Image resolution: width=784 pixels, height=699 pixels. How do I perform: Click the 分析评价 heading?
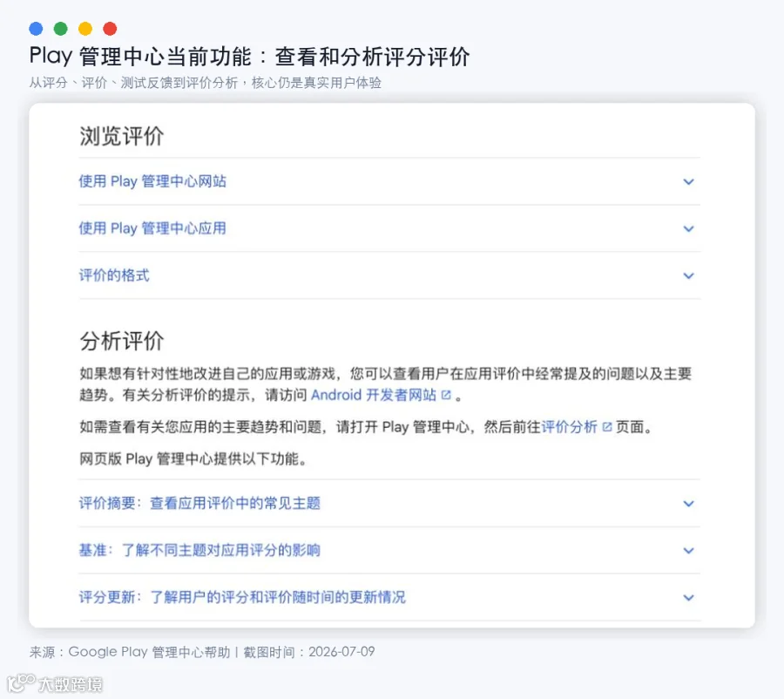point(121,342)
